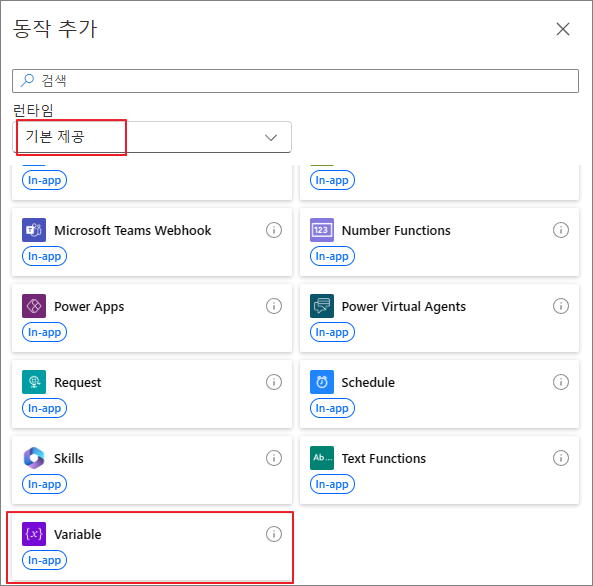Select Schedule connector name
The width and height of the screenshot is (593, 586).
pyautogui.click(x=368, y=382)
